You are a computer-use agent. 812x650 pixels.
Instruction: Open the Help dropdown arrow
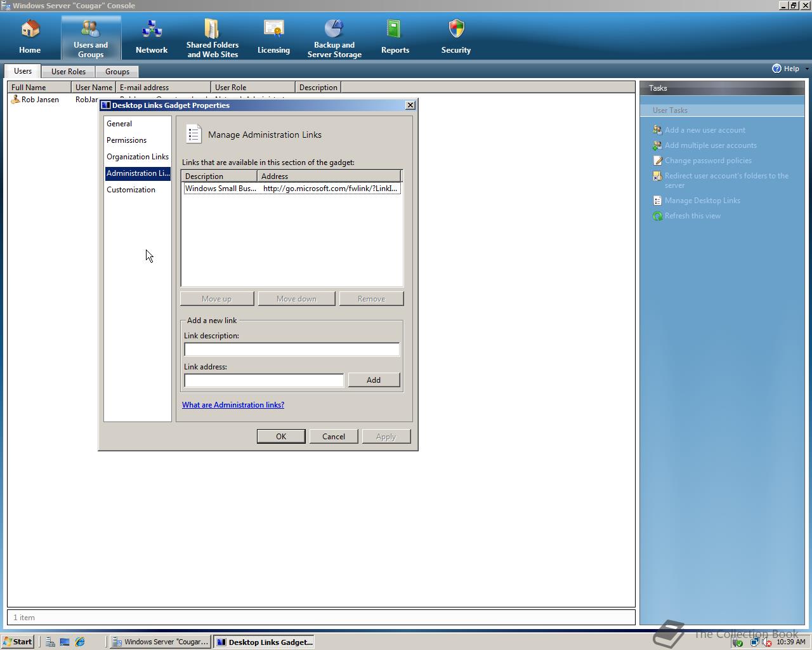tap(807, 69)
